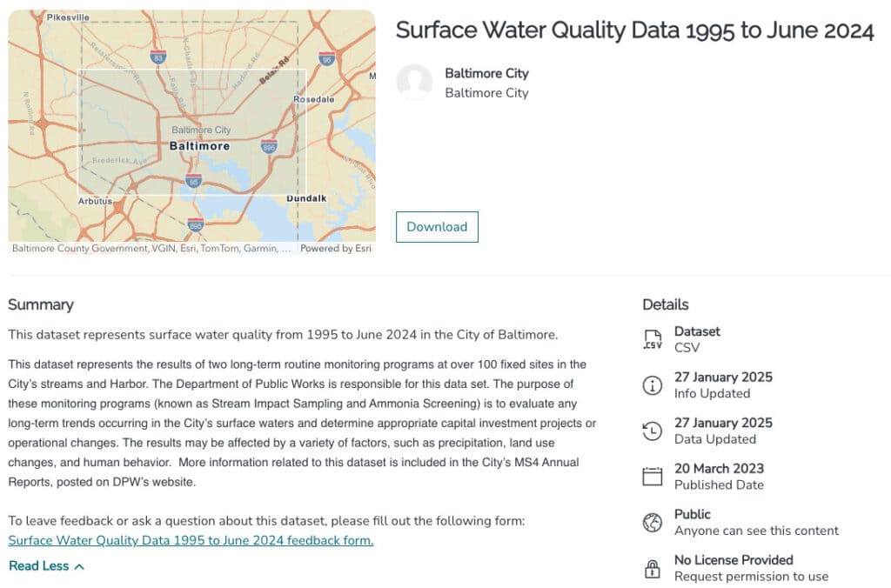Click the Baltimore label on map
The height and width of the screenshot is (588, 891).
pyautogui.click(x=200, y=146)
